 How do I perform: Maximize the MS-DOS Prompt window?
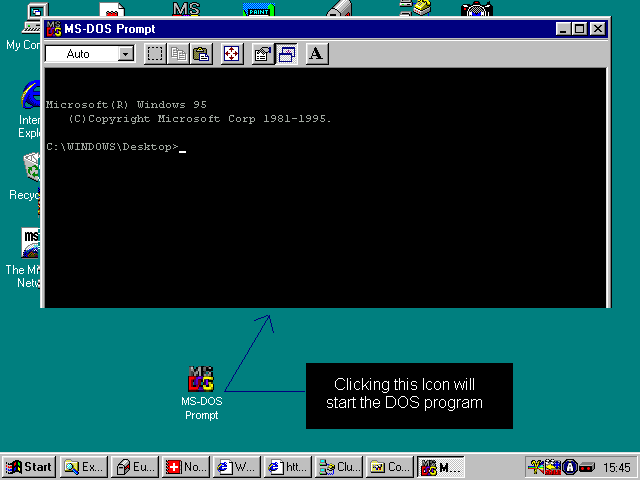point(579,29)
